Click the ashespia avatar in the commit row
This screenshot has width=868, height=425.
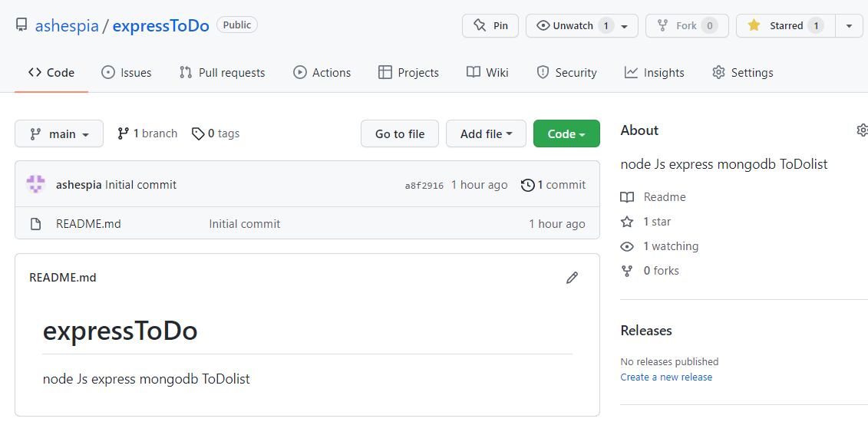click(36, 184)
